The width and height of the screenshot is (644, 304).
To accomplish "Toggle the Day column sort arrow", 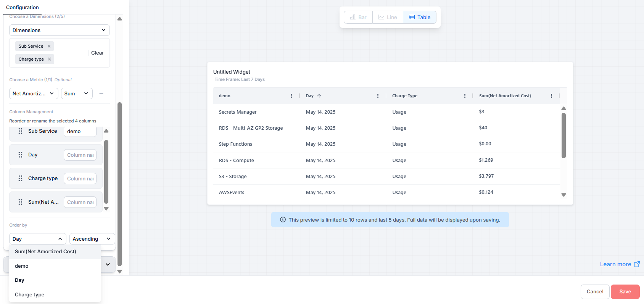I will [x=319, y=96].
